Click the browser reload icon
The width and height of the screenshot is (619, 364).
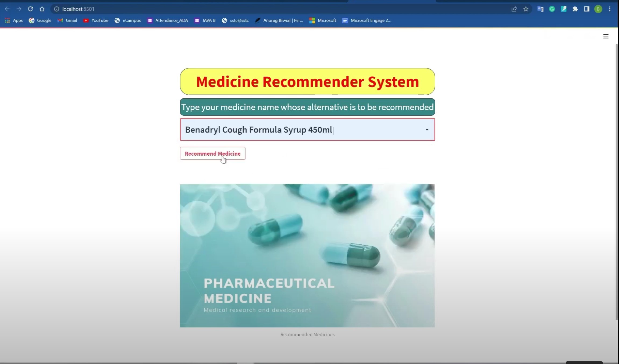click(30, 9)
